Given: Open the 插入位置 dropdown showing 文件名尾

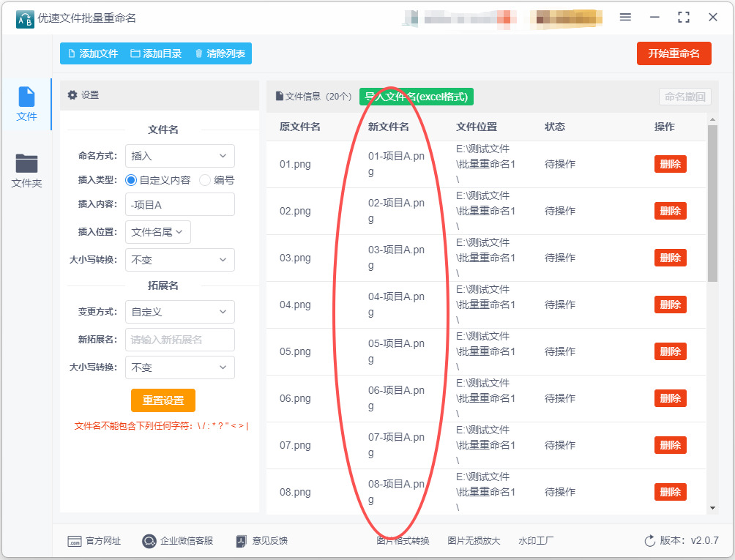Looking at the screenshot, I should point(158,232).
